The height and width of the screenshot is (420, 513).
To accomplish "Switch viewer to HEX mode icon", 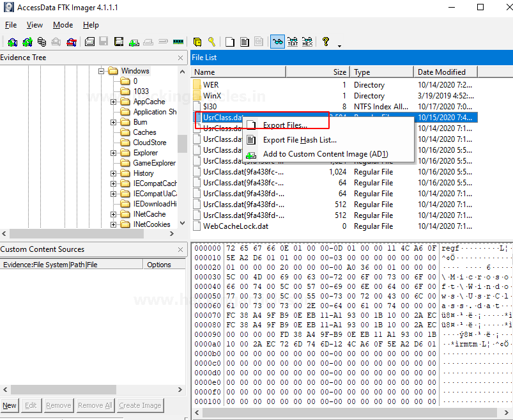I will 307,42.
